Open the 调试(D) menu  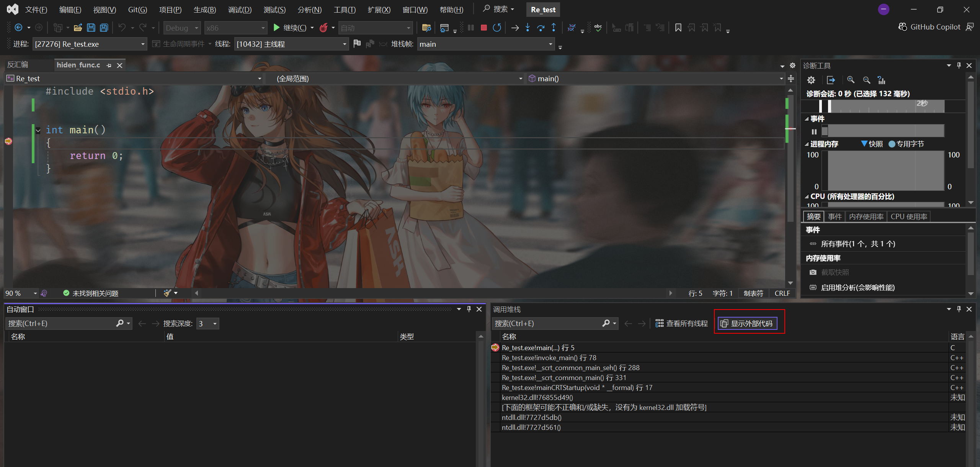point(240,10)
